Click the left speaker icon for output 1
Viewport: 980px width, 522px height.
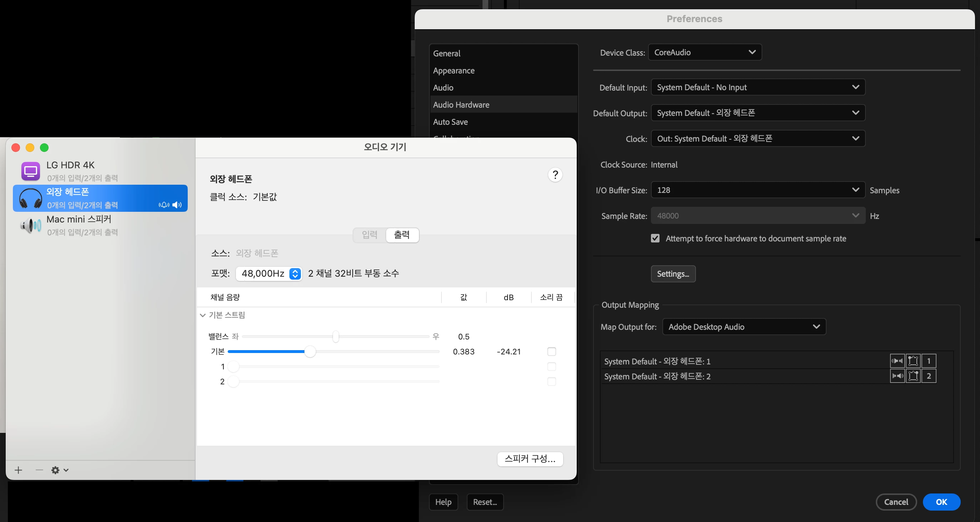[x=897, y=361]
